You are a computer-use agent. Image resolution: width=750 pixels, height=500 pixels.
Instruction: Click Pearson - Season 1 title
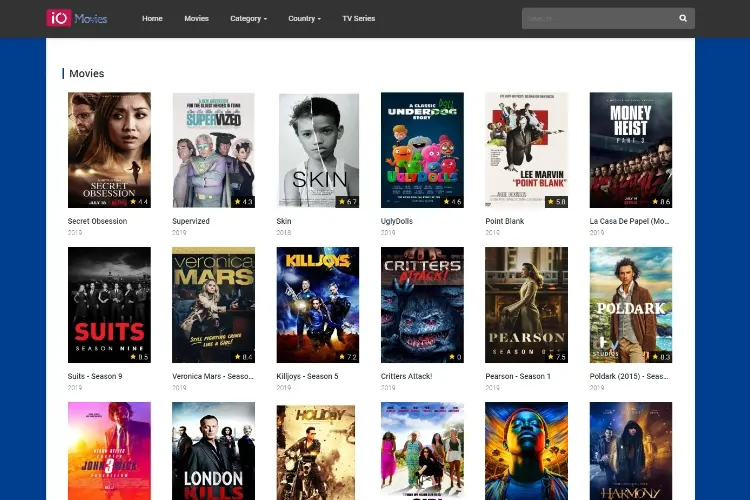[x=518, y=376]
